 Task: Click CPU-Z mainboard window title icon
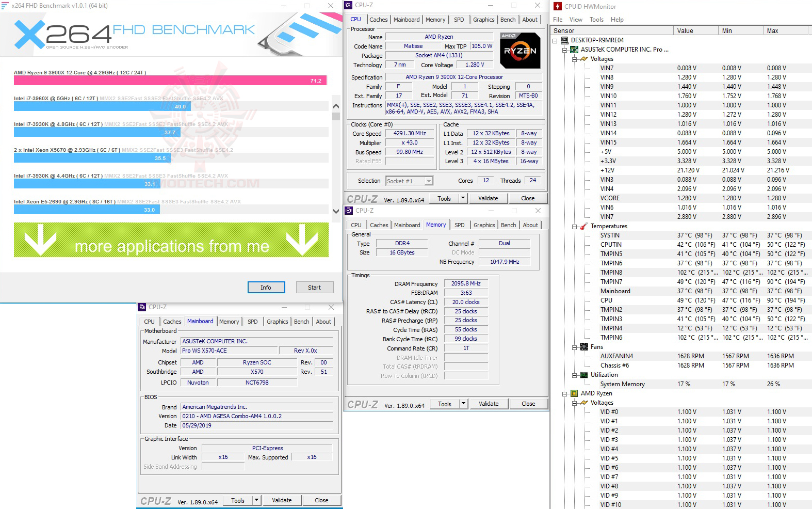point(142,307)
